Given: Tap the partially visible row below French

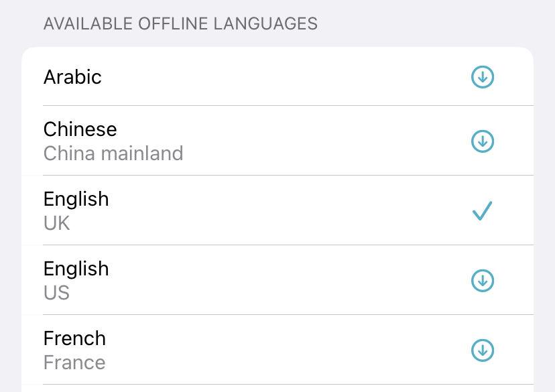Looking at the screenshot, I should [x=277, y=387].
